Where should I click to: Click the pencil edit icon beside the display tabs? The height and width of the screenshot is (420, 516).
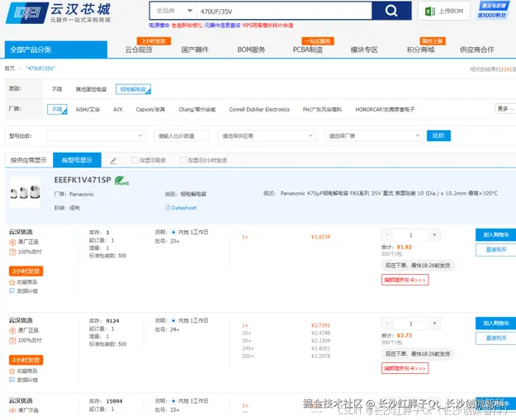click(113, 161)
